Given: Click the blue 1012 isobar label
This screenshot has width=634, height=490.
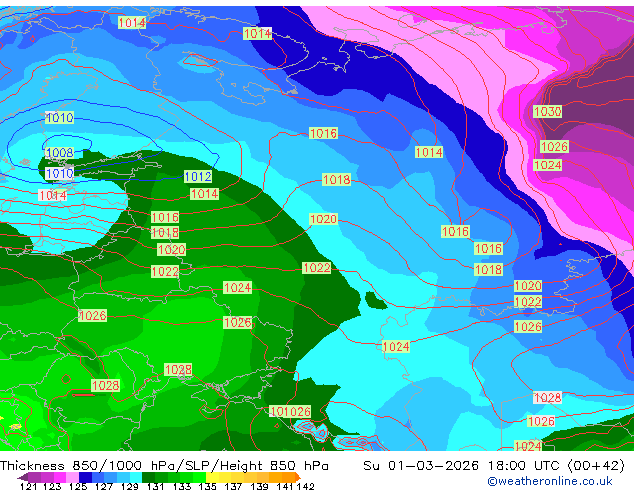Looking at the screenshot, I should [198, 176].
